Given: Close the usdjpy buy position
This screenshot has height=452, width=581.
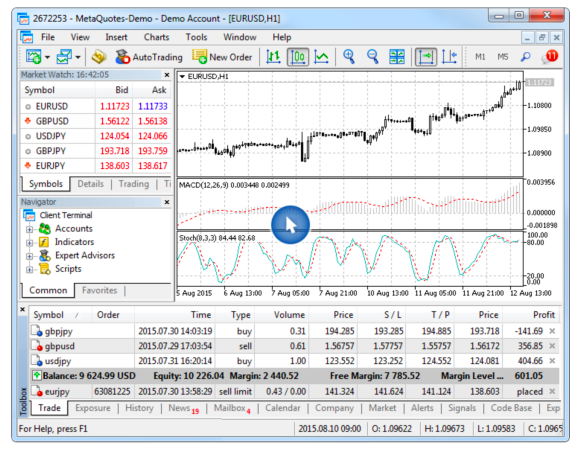Looking at the screenshot, I should coord(552,360).
